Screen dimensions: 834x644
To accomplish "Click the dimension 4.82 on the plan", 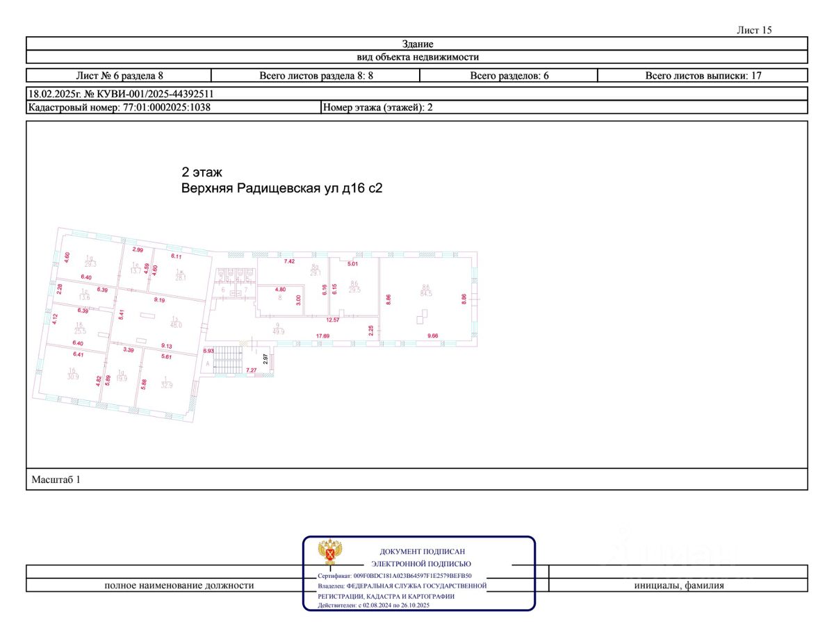I will pos(99,380).
